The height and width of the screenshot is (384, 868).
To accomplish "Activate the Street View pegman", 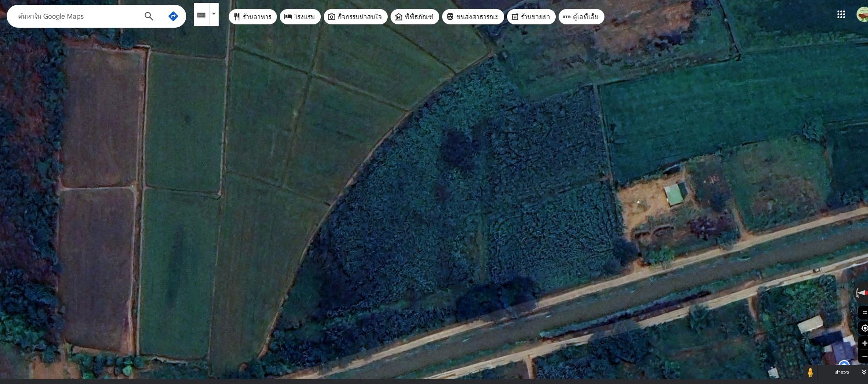I will click(x=810, y=372).
